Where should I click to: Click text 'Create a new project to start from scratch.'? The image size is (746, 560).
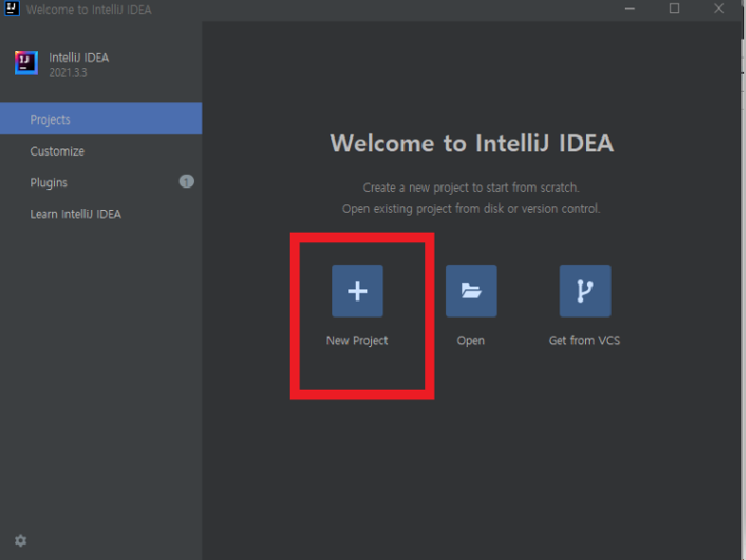tap(471, 188)
